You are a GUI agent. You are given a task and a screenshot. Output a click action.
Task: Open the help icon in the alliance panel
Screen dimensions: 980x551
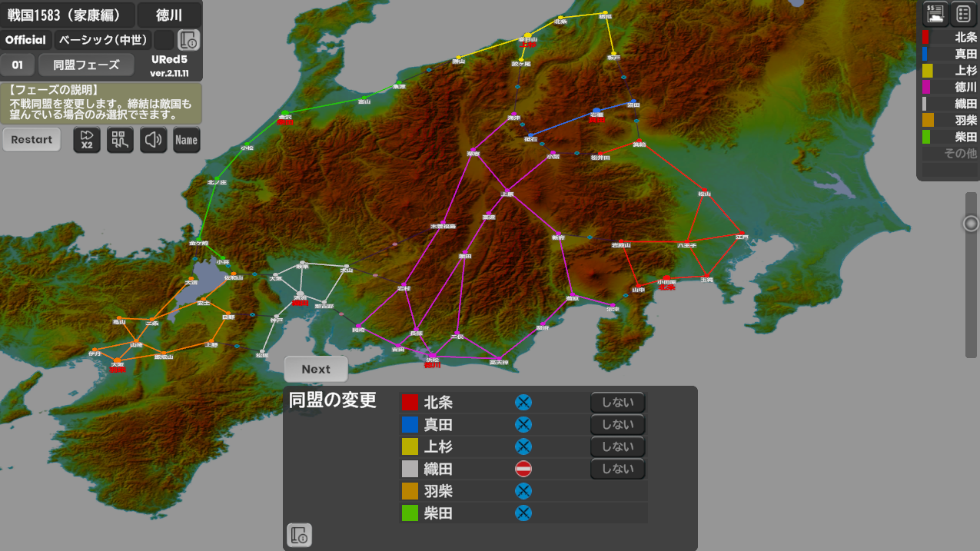click(299, 535)
